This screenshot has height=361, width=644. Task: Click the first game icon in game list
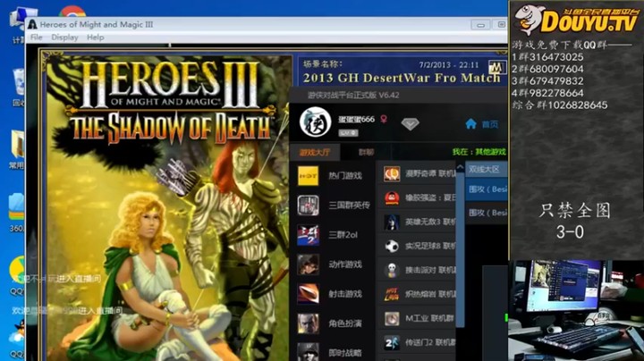(x=392, y=174)
